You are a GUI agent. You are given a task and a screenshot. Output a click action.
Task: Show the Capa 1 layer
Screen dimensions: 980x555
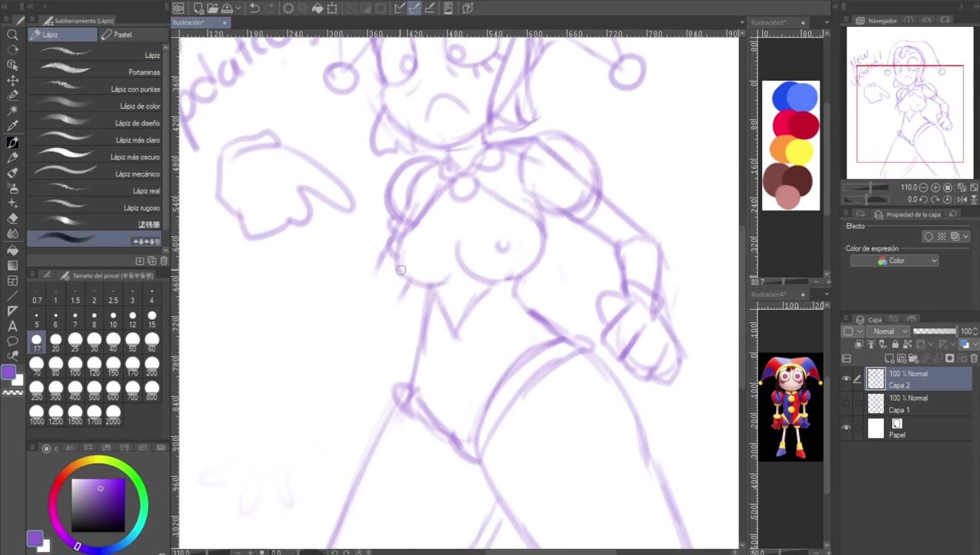pyautogui.click(x=847, y=403)
